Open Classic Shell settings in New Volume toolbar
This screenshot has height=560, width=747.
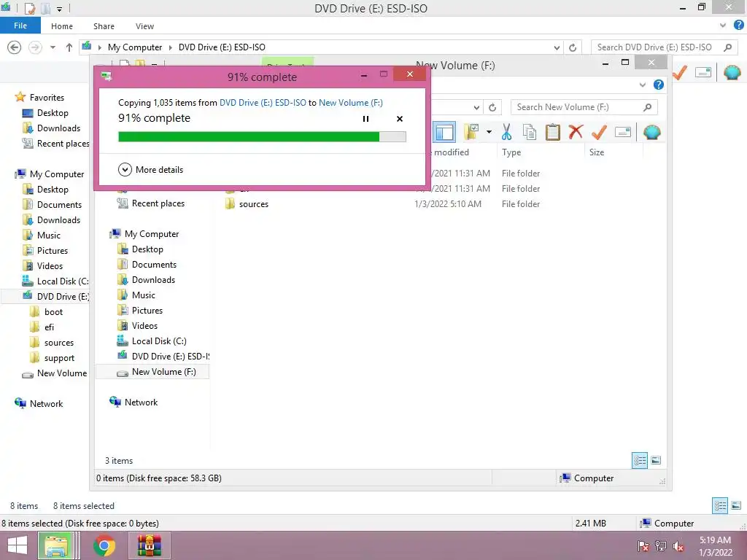point(651,132)
